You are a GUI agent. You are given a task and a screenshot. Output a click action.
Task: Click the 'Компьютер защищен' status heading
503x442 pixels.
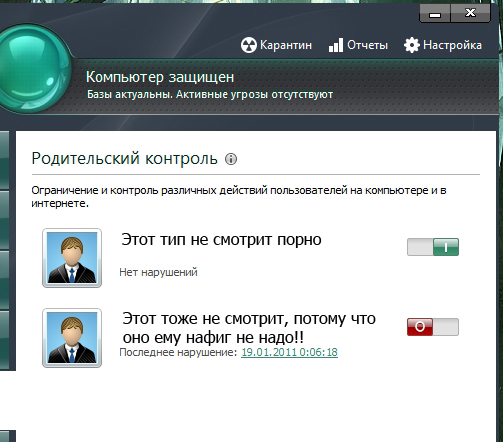tap(160, 77)
